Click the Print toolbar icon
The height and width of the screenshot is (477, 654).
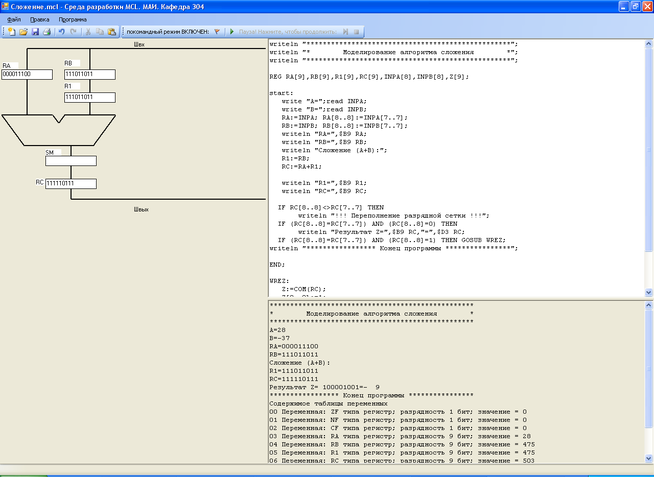46,32
